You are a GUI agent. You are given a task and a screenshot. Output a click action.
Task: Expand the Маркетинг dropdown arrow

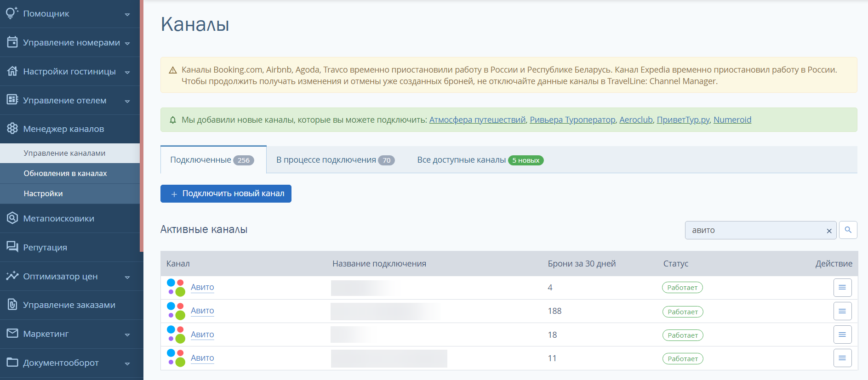(127, 335)
